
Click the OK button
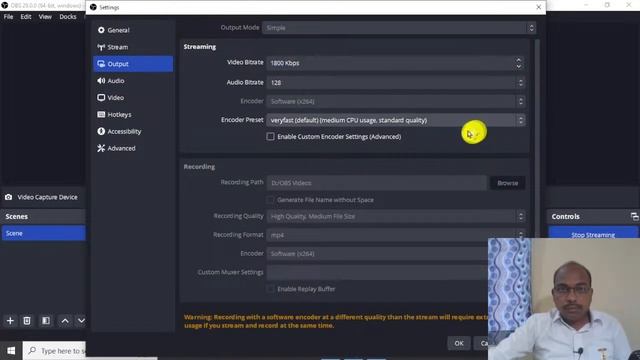click(459, 343)
